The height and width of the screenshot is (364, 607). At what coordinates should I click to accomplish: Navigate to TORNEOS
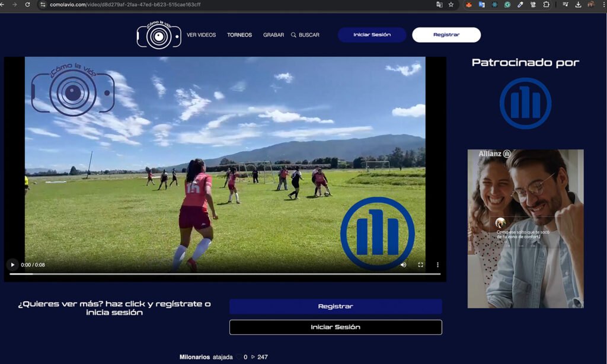(x=239, y=35)
